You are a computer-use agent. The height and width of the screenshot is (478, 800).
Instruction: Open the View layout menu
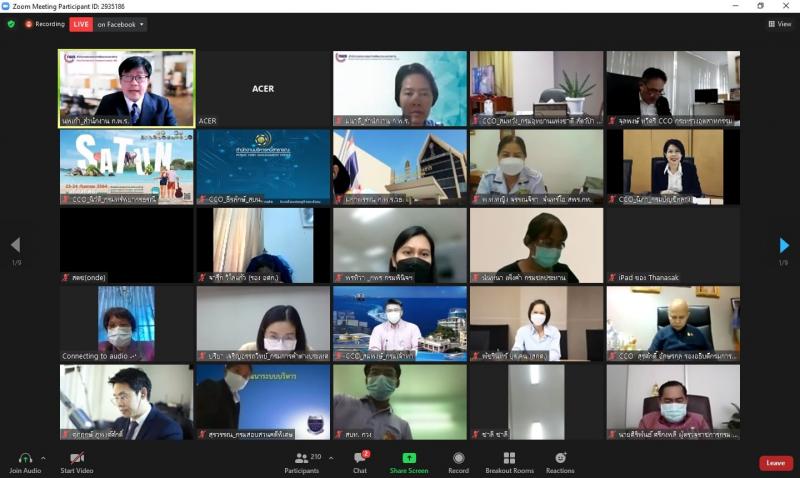pos(780,24)
